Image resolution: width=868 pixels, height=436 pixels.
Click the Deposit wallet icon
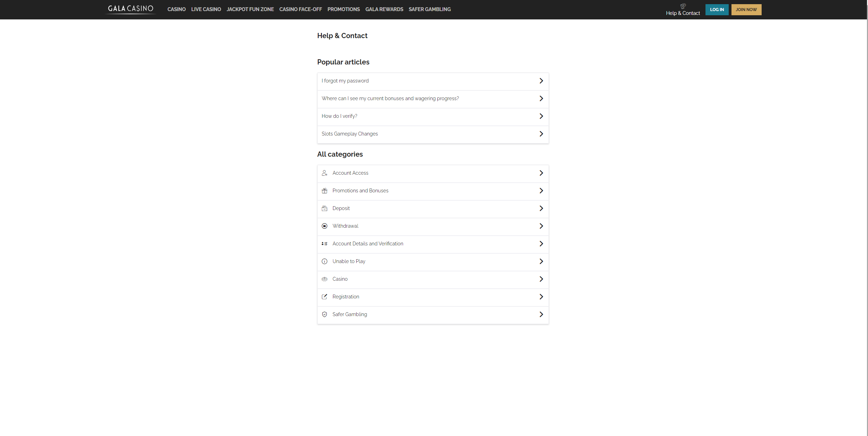[324, 208]
